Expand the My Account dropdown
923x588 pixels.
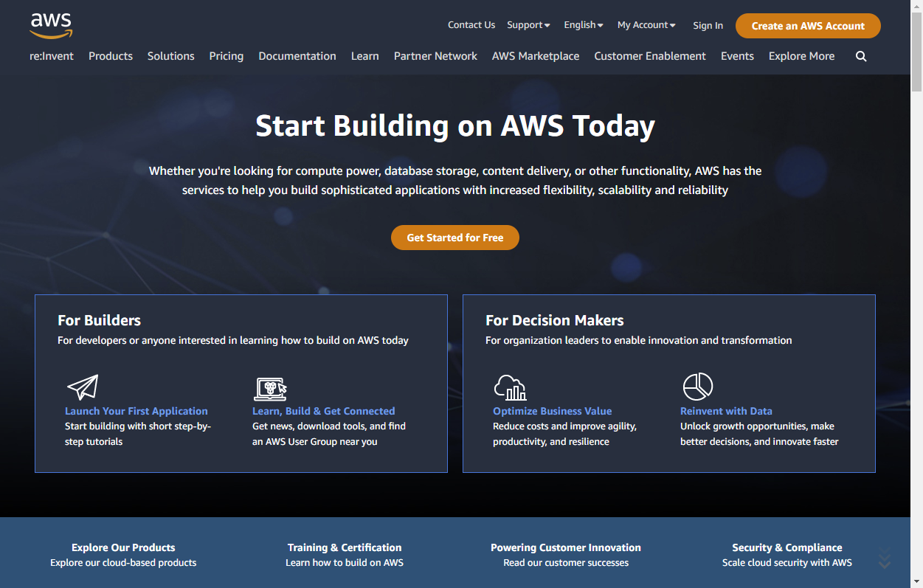pyautogui.click(x=646, y=25)
